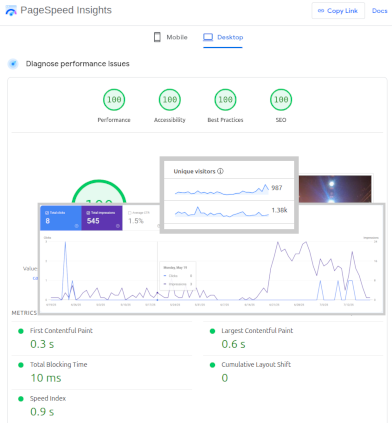Click the green dot beside Speed Index
The height and width of the screenshot is (423, 392).
tap(21, 399)
